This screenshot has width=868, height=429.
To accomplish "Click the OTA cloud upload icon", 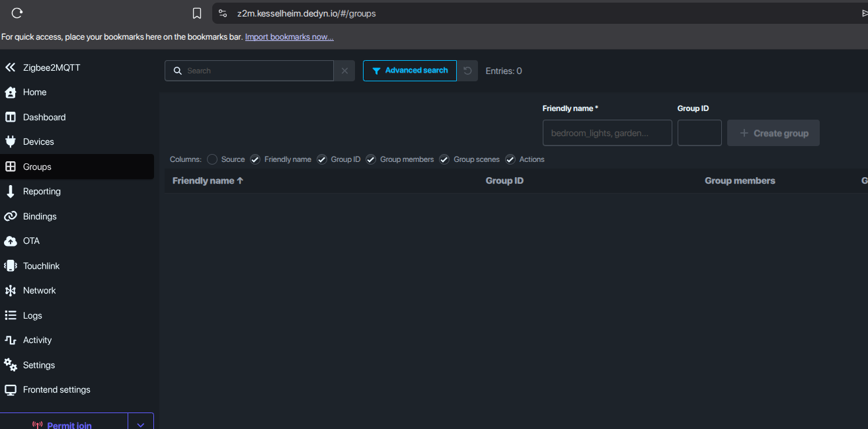I will pos(10,241).
